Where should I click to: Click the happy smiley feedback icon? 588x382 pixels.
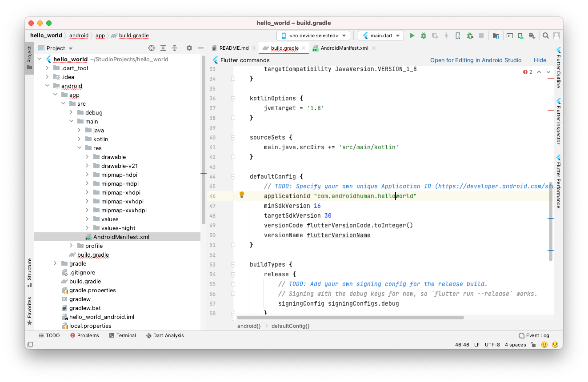544,345
